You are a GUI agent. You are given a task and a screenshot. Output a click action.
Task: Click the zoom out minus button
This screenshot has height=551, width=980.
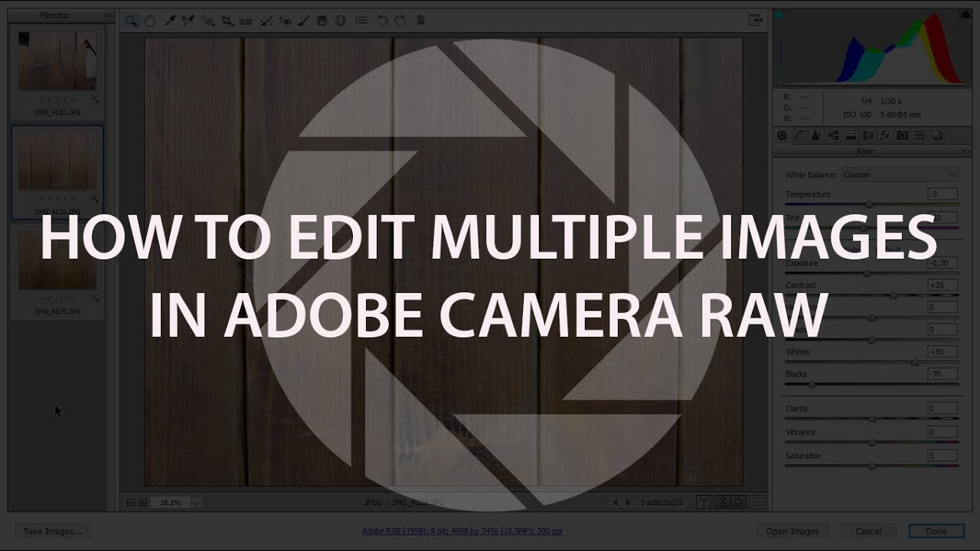[x=130, y=503]
